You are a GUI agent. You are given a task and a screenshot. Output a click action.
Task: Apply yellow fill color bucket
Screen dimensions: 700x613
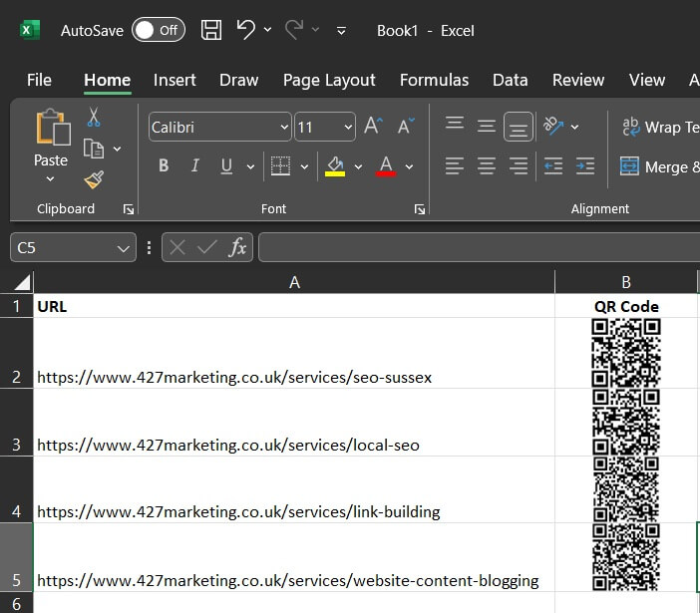335,166
